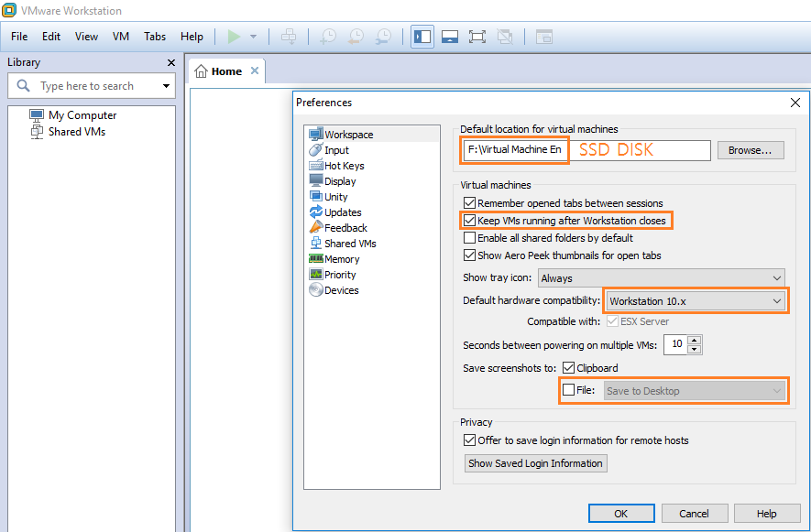Screen dimensions: 811x532
Task: Select Input category in Preferences
Action: click(x=329, y=150)
